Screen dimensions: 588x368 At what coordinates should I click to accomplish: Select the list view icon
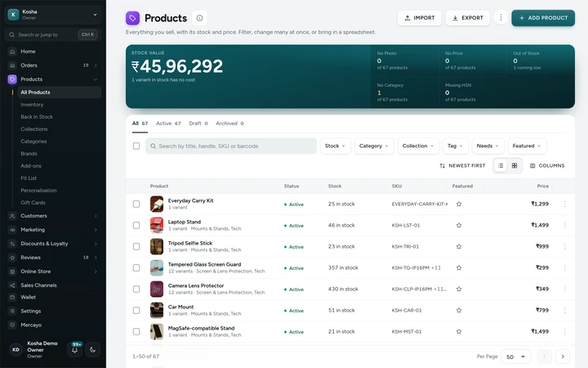pyautogui.click(x=501, y=165)
